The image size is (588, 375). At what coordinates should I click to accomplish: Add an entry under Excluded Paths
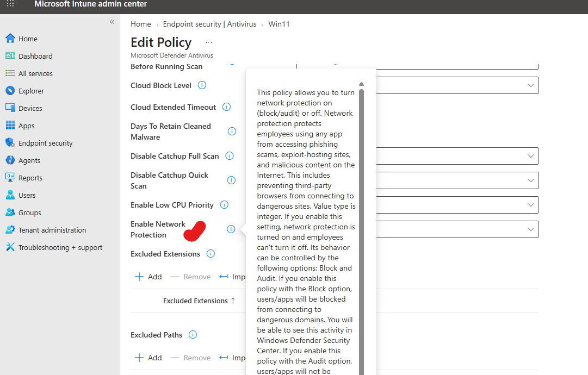click(x=148, y=358)
